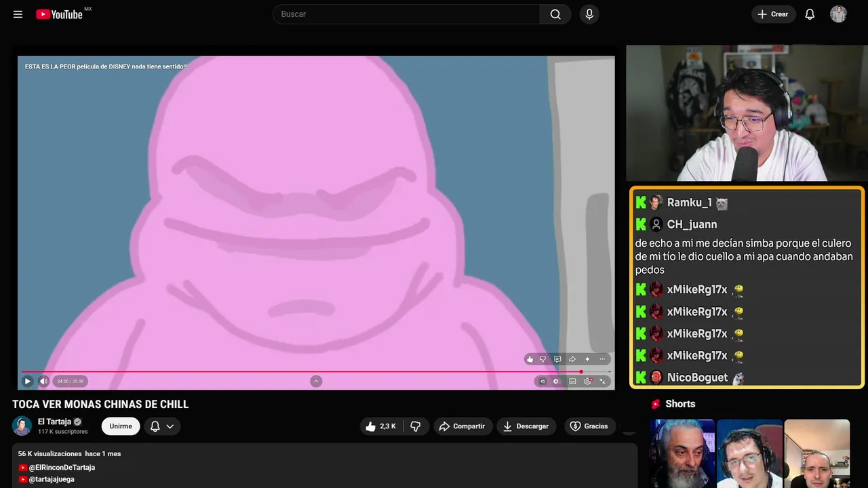Click the CH_juann username in the chat overlay
The image size is (868, 488).
coord(692,224)
